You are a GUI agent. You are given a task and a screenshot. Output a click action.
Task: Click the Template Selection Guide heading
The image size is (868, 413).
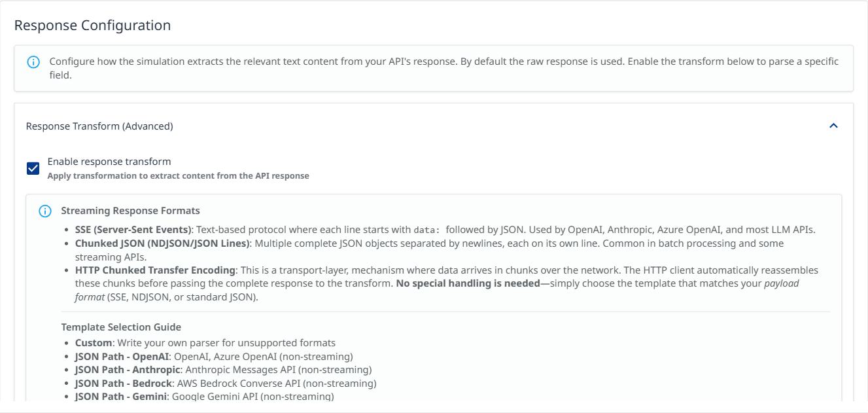point(121,327)
